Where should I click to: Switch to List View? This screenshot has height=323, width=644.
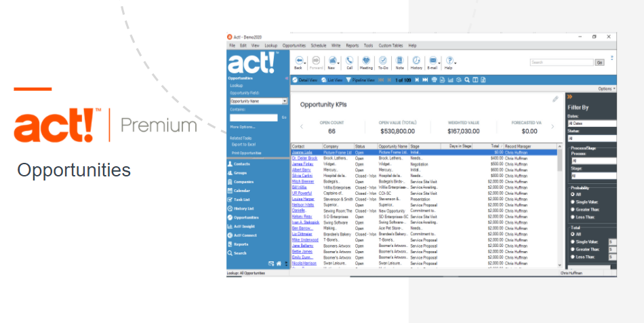[x=332, y=80]
